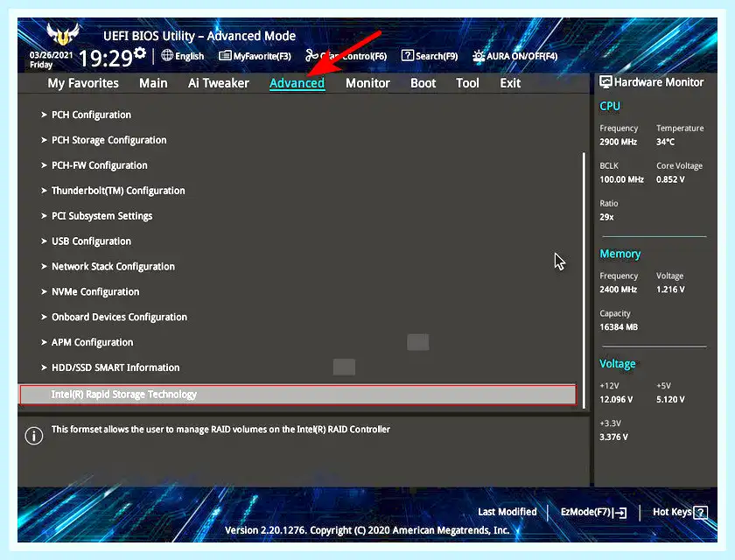Open PCI Subsystem Settings entry

[x=102, y=216]
